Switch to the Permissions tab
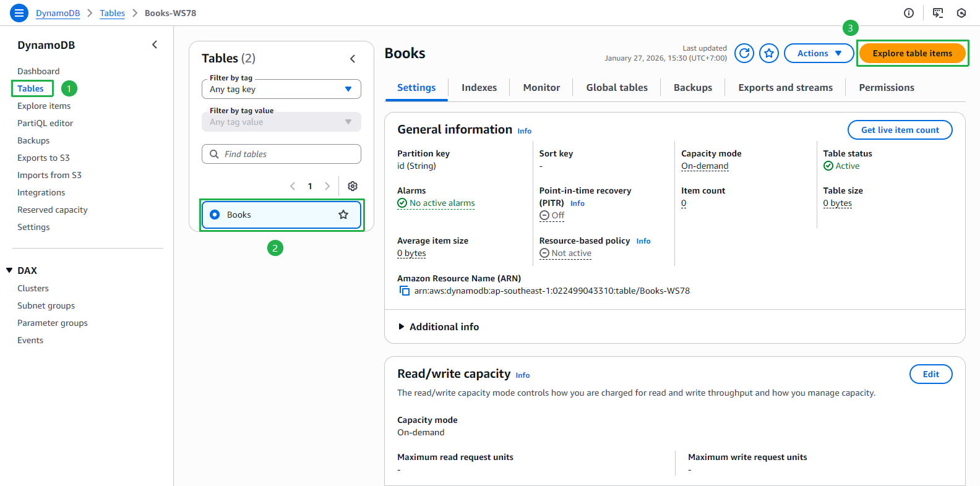 [887, 88]
